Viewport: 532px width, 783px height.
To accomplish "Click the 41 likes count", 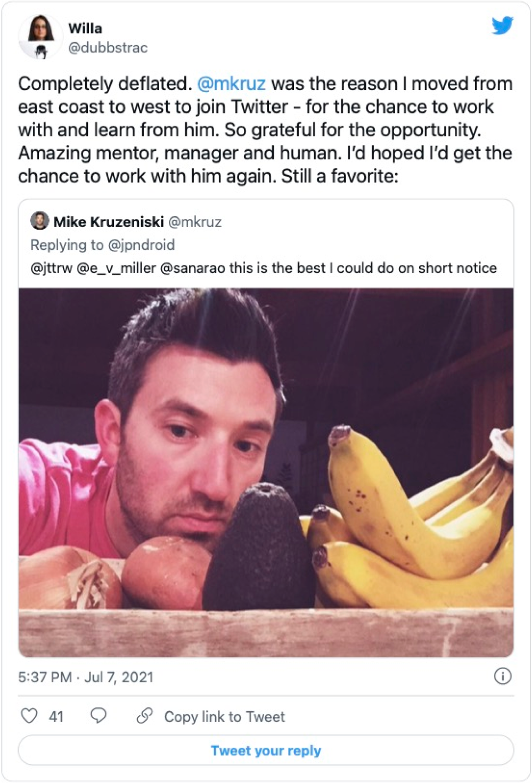I will click(56, 717).
